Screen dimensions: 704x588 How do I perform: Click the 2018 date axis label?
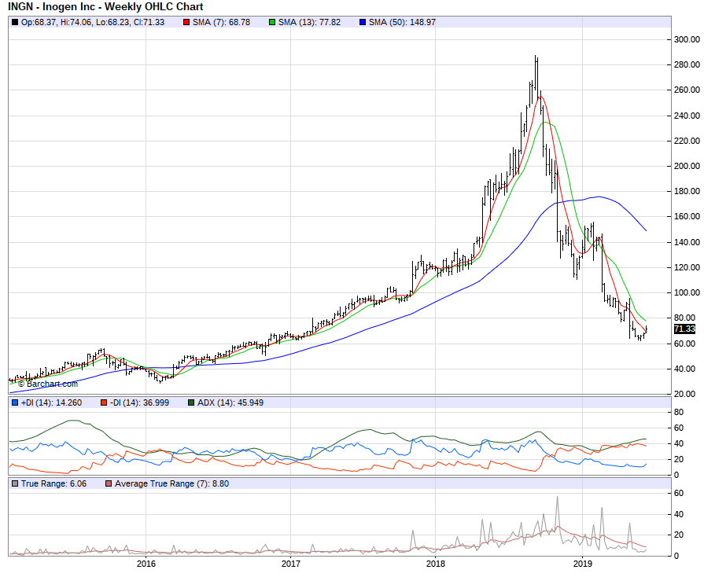pos(436,564)
